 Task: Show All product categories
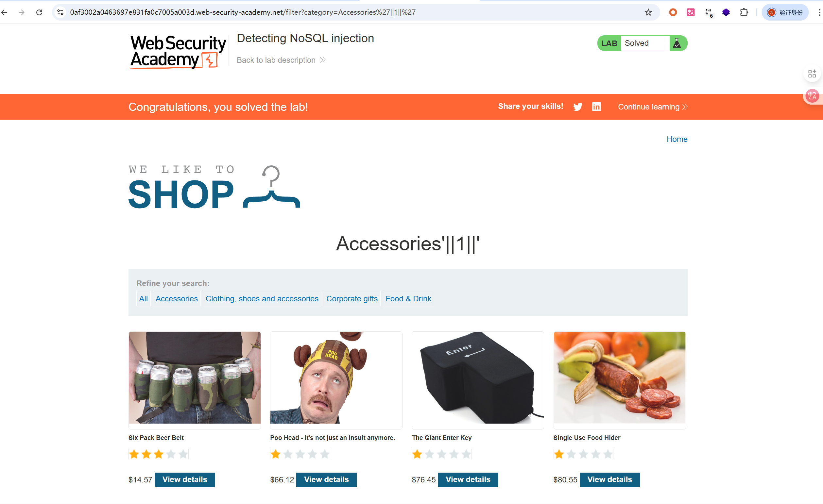click(x=143, y=298)
